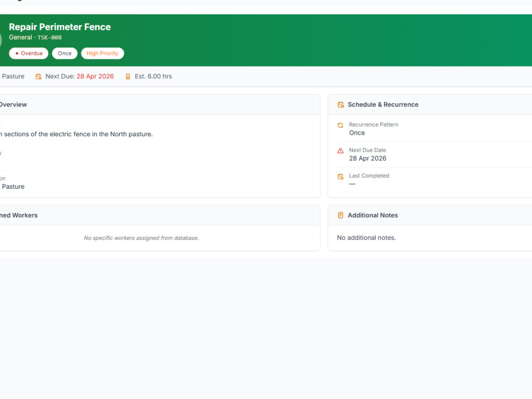Click the TSK-008 task code

pos(49,38)
